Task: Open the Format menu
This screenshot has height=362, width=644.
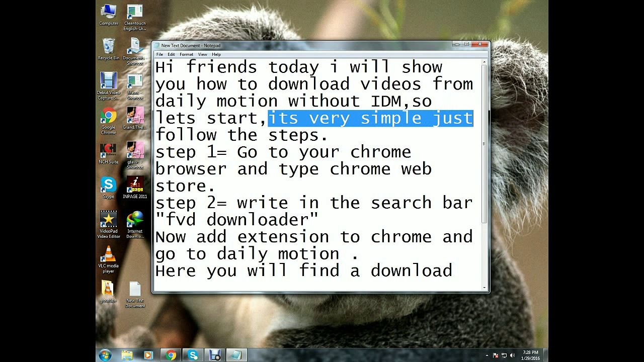Action: 186,54
